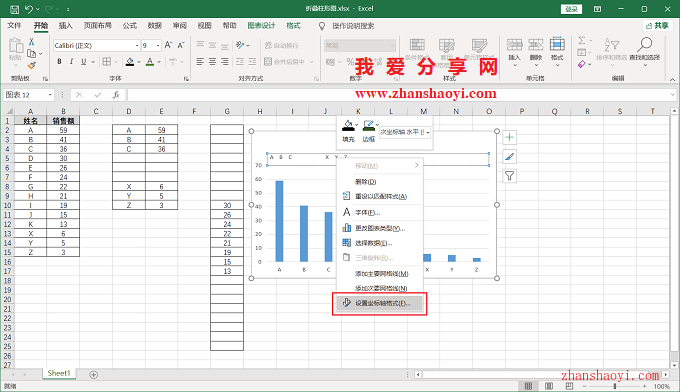Choose 重设以匹配样式 in context menu
Image resolution: width=680 pixels, height=392 pixels.
379,196
